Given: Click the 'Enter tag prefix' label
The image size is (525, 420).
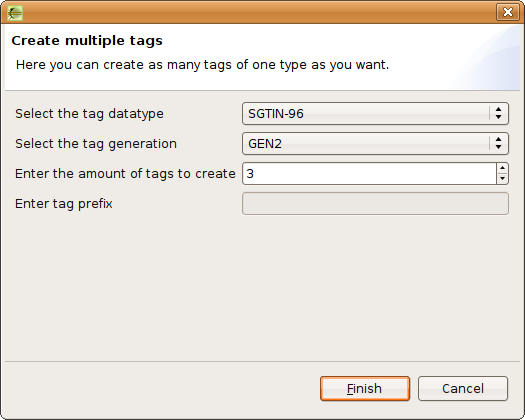Looking at the screenshot, I should [64, 204].
